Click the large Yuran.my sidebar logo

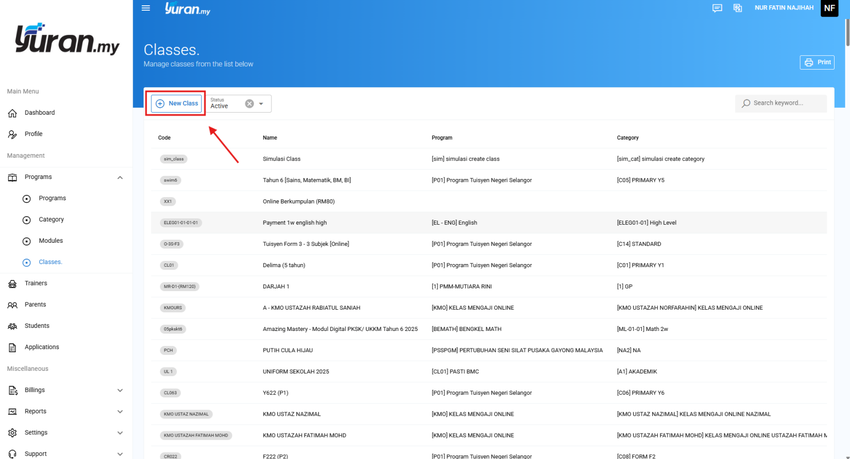pyautogui.click(x=67, y=39)
